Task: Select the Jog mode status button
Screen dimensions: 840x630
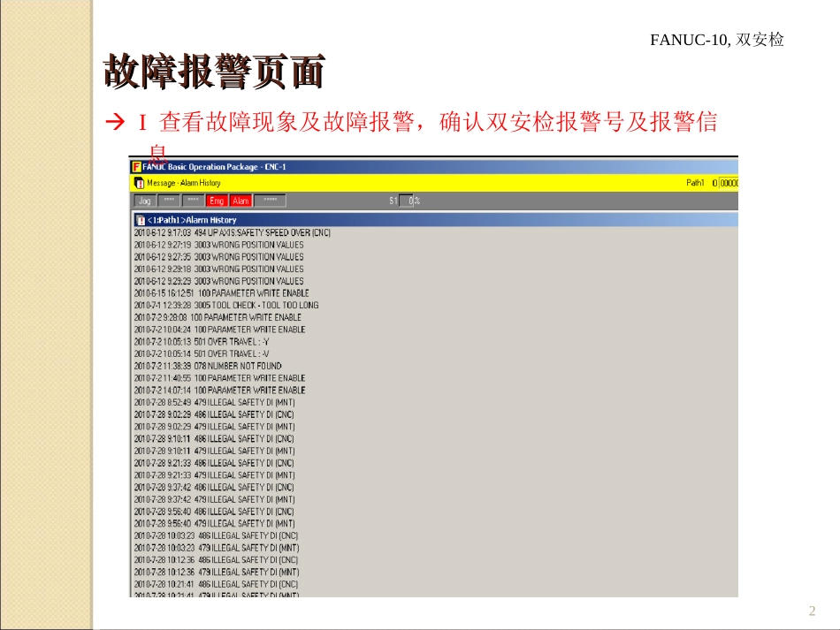Action: coord(145,201)
